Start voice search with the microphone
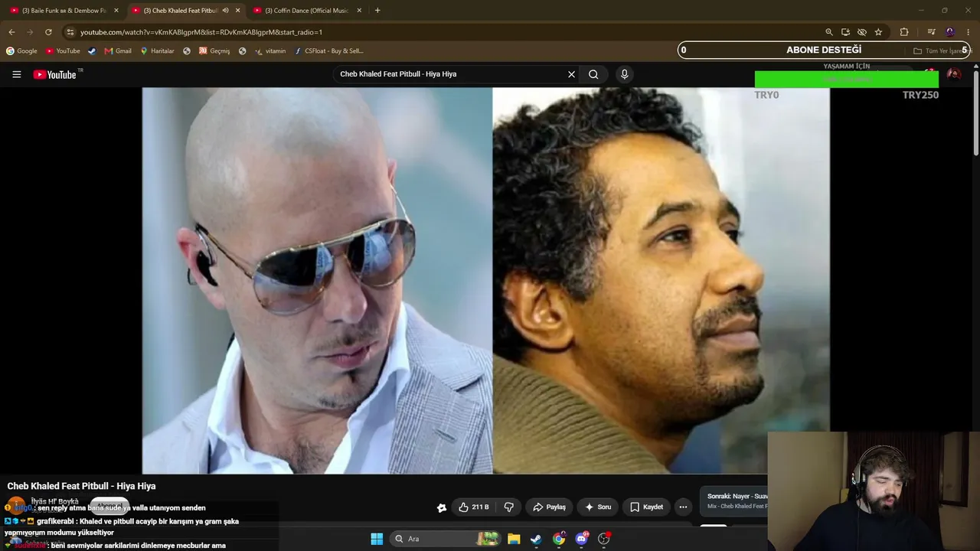980x551 pixels. point(624,74)
